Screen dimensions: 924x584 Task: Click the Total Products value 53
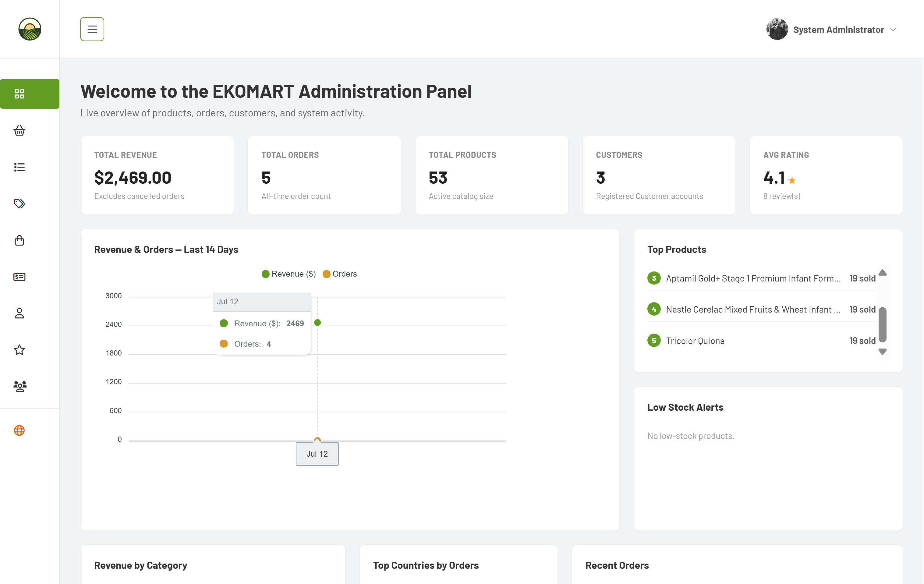click(x=438, y=178)
